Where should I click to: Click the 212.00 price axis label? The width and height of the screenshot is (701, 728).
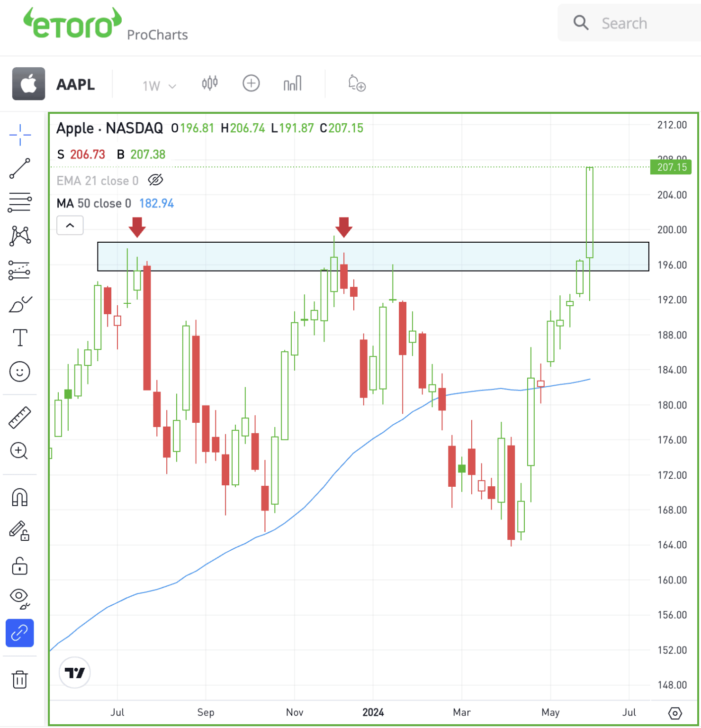(672, 125)
